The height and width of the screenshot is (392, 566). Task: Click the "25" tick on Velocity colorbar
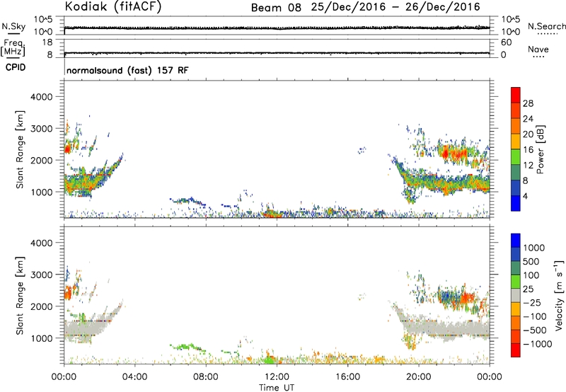pos(528,289)
